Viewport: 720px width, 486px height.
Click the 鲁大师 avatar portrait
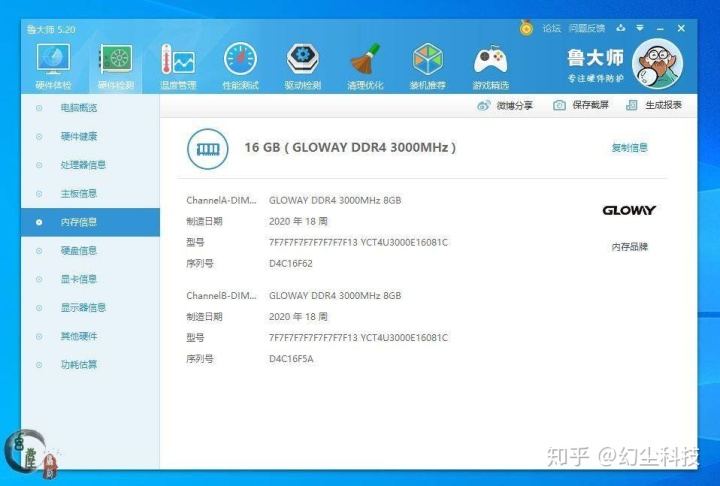point(657,63)
